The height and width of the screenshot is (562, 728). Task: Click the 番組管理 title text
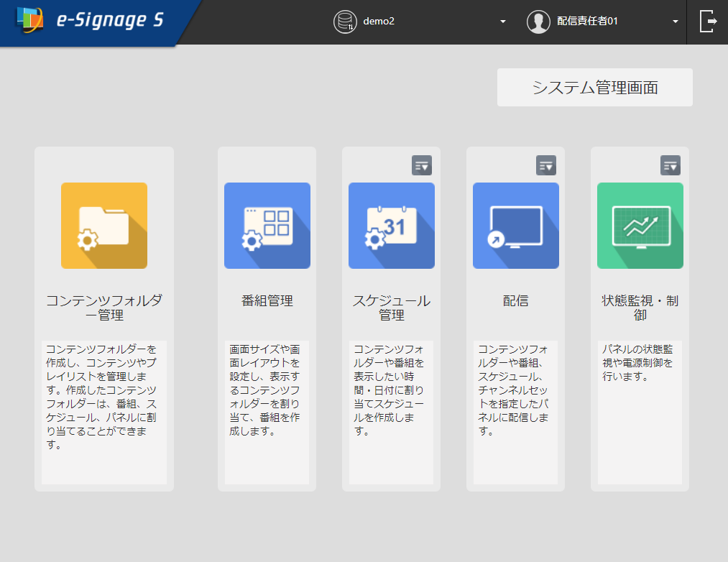click(x=267, y=300)
